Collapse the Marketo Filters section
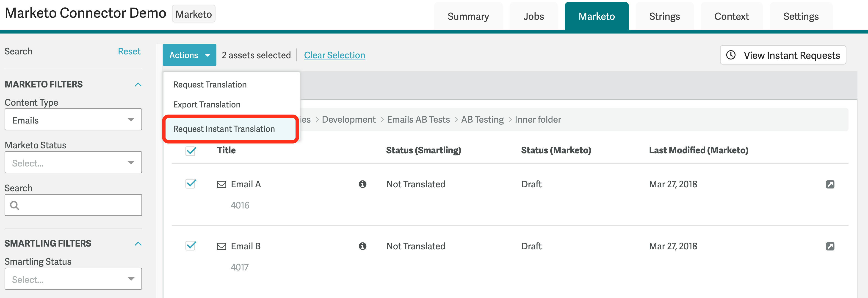 pos(138,84)
